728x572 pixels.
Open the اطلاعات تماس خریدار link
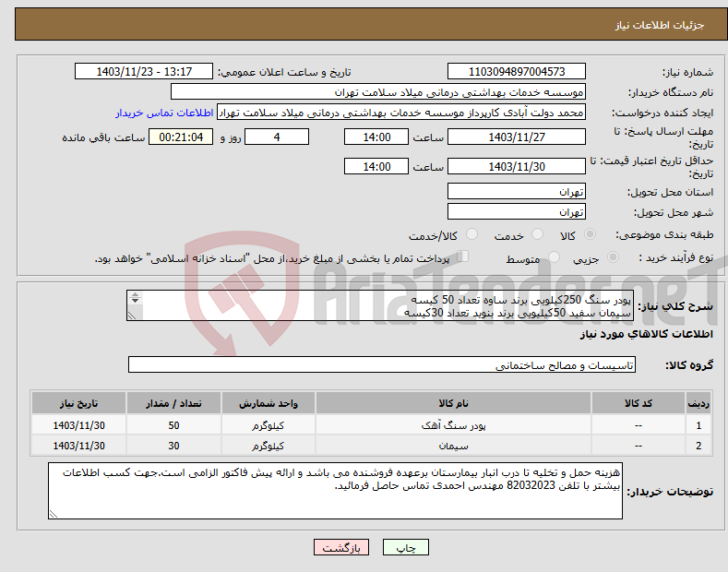point(164,113)
